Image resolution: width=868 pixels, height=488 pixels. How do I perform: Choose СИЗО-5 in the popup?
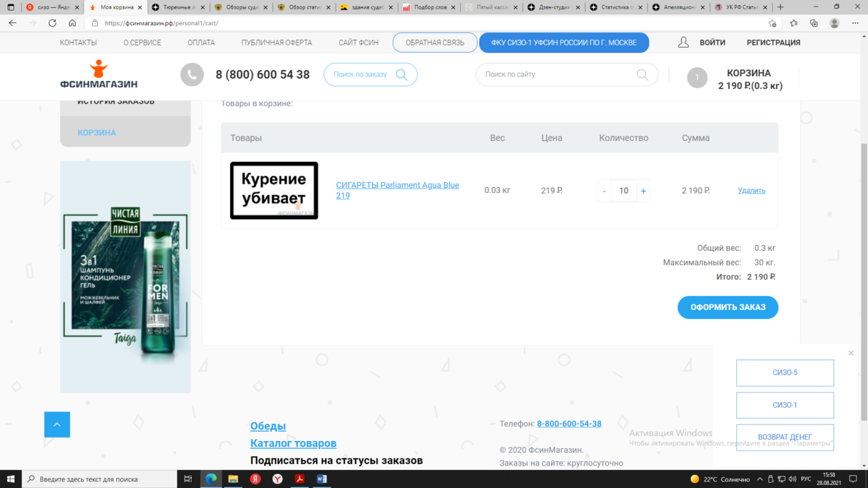click(x=785, y=373)
